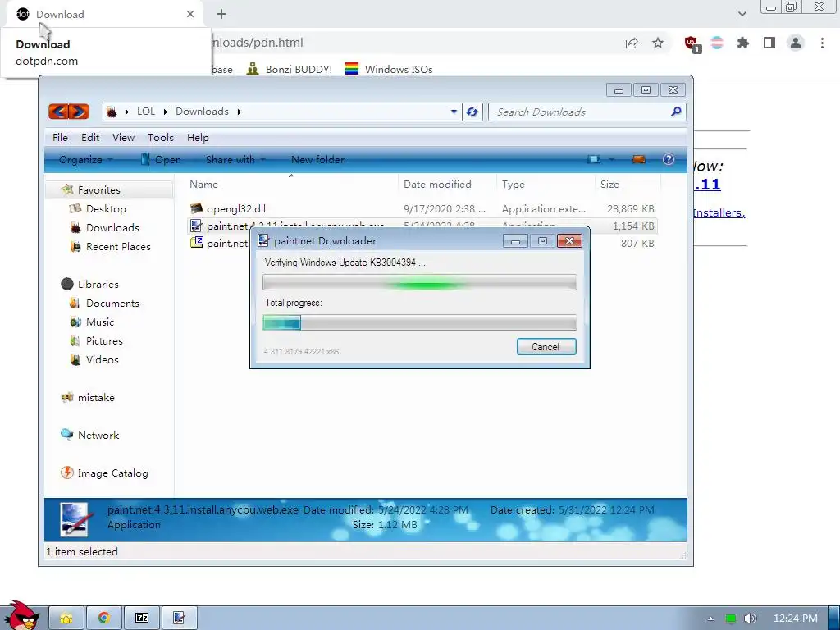Click the change view icon in Explorer toolbar
Screen dimensions: 840x630
click(x=594, y=159)
